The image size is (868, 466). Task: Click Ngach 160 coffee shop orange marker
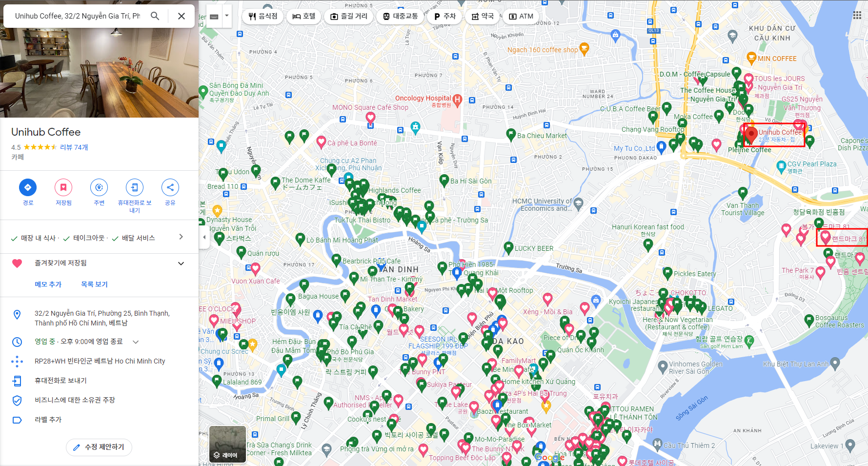[x=584, y=49]
